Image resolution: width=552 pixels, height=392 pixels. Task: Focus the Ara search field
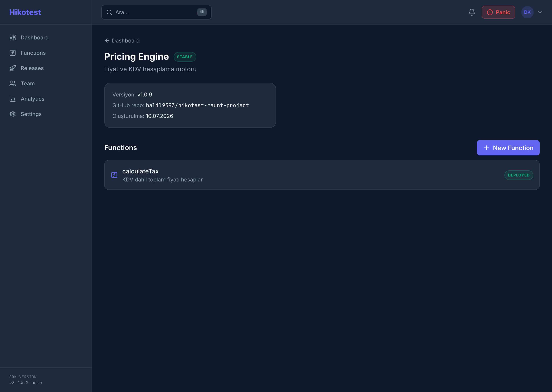point(156,12)
